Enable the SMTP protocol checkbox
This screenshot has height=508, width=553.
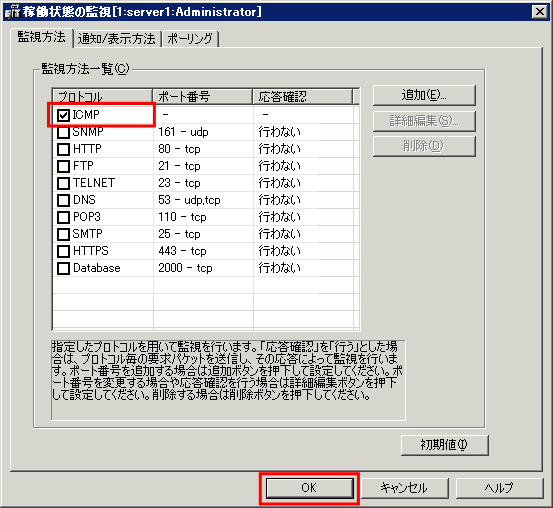pos(63,234)
